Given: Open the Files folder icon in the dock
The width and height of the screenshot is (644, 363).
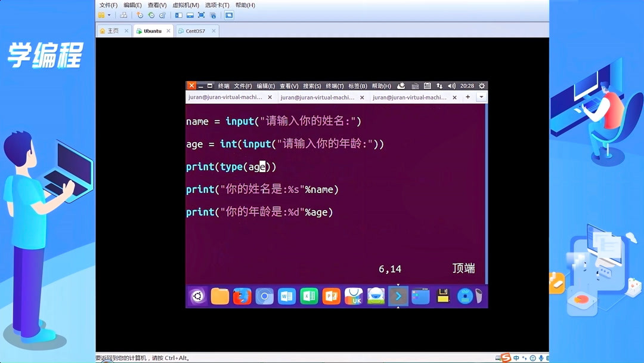Looking at the screenshot, I should (x=219, y=296).
